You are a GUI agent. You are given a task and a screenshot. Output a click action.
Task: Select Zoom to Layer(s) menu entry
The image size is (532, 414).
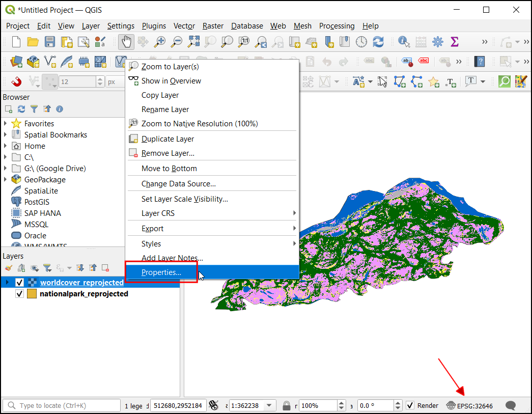[170, 67]
